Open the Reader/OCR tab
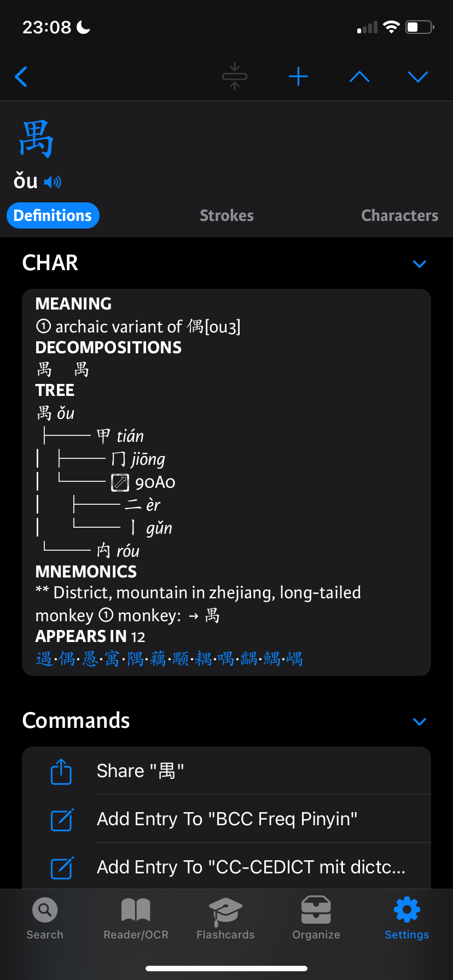This screenshot has height=980, width=453. point(136,919)
